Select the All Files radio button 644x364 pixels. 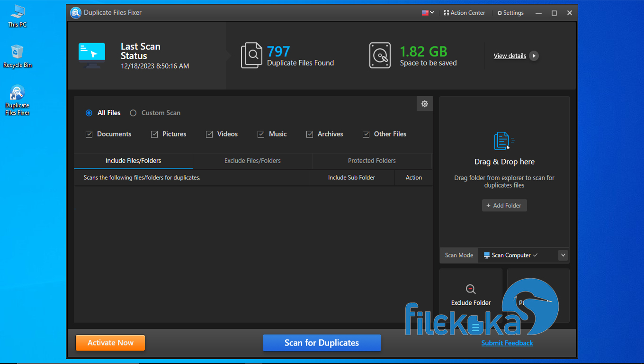click(89, 113)
